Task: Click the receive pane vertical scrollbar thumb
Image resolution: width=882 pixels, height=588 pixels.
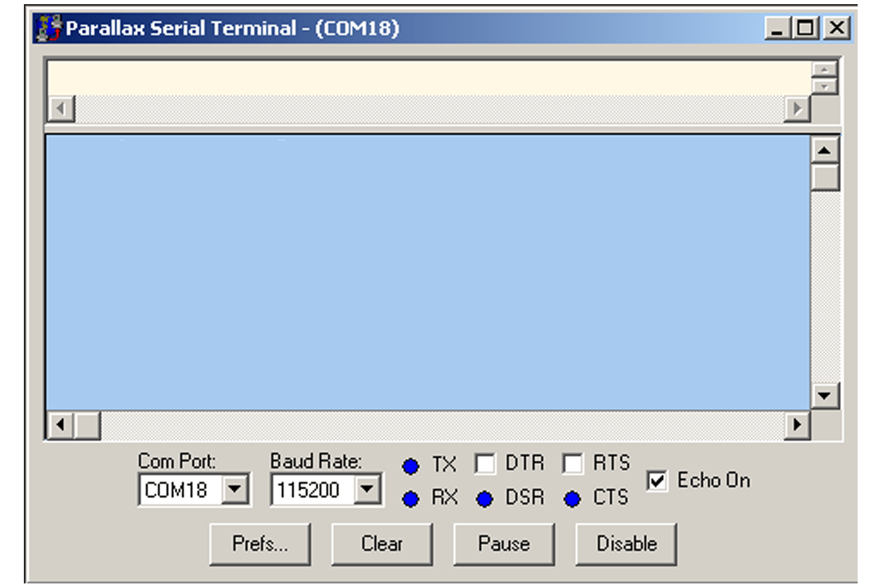Action: (825, 177)
